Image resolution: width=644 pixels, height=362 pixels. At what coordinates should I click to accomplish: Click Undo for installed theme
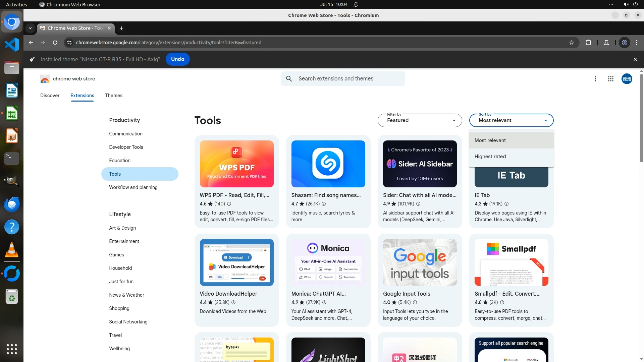[x=177, y=59]
